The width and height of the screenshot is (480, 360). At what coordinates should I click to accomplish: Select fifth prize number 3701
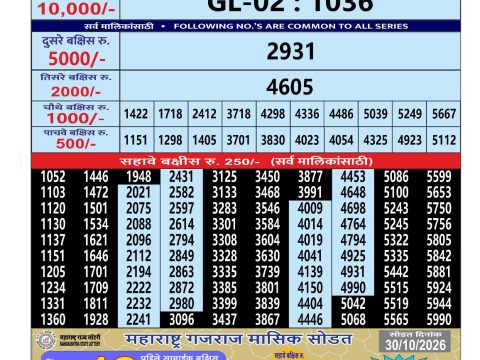[238, 140]
